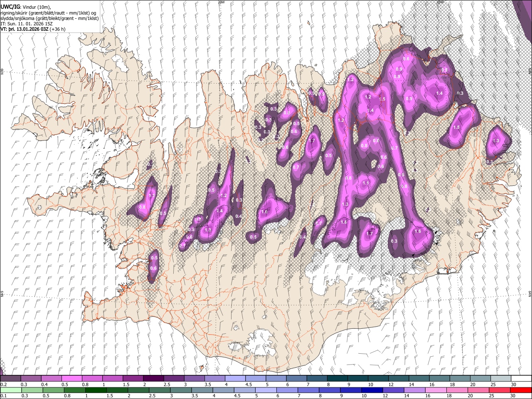Click the snow scale swatch between 0.5 and 0.8
The width and height of the screenshot is (532, 399).
pyautogui.click(x=71, y=378)
